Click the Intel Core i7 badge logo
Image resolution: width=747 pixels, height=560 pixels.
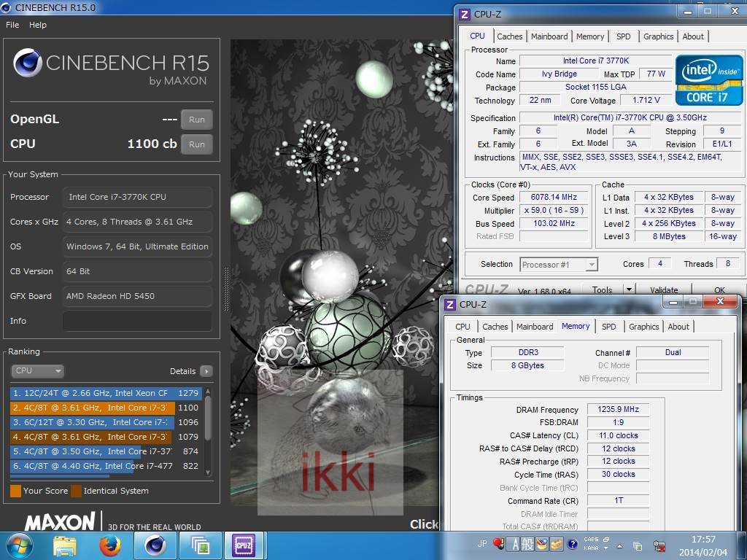pyautogui.click(x=709, y=80)
